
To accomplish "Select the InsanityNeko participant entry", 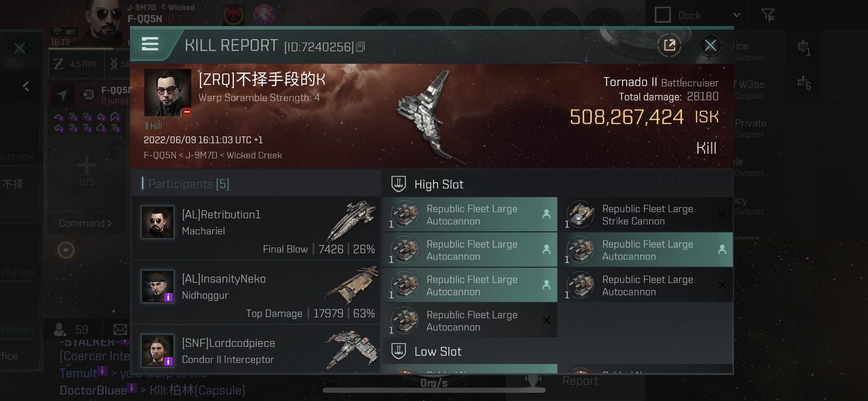I will pyautogui.click(x=256, y=293).
